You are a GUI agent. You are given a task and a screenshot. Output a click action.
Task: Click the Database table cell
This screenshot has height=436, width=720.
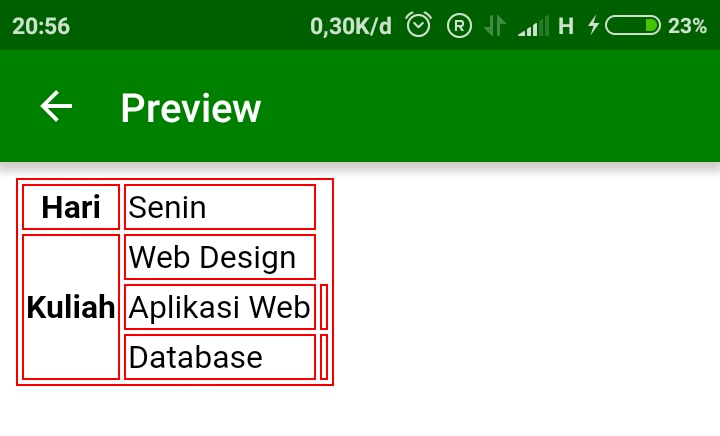coord(220,357)
